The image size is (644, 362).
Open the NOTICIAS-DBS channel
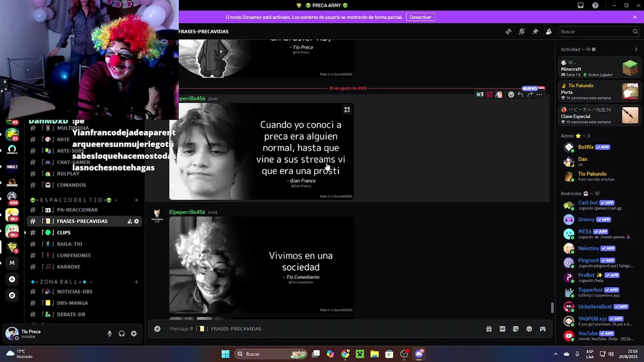84,292
